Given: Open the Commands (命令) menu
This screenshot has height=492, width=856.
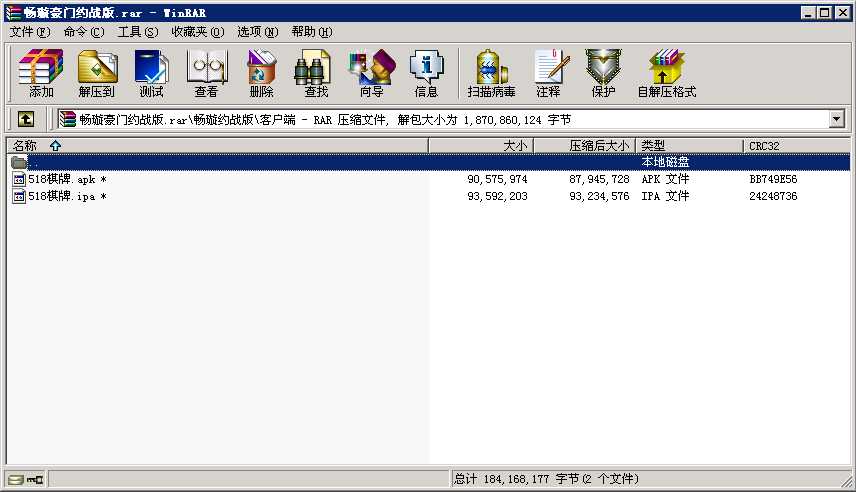Looking at the screenshot, I should point(84,32).
